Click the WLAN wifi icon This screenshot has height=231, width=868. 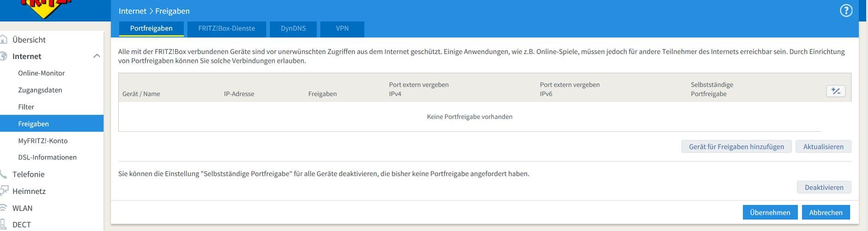pyautogui.click(x=4, y=208)
